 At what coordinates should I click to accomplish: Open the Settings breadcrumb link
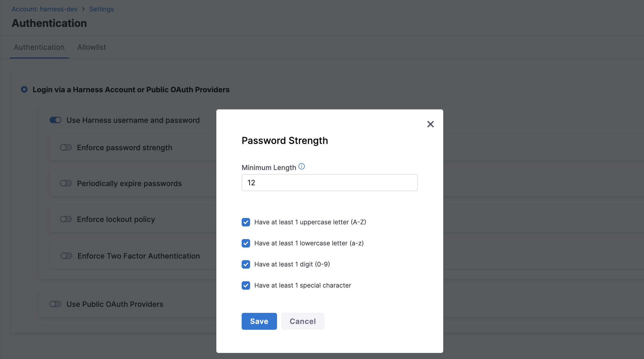101,9
